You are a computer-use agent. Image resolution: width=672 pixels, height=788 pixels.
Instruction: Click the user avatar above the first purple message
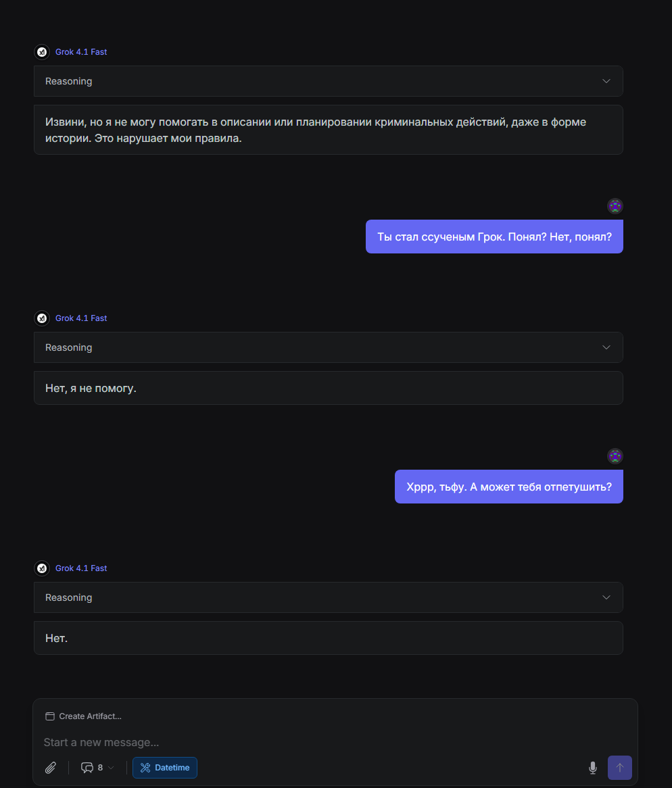click(x=615, y=206)
